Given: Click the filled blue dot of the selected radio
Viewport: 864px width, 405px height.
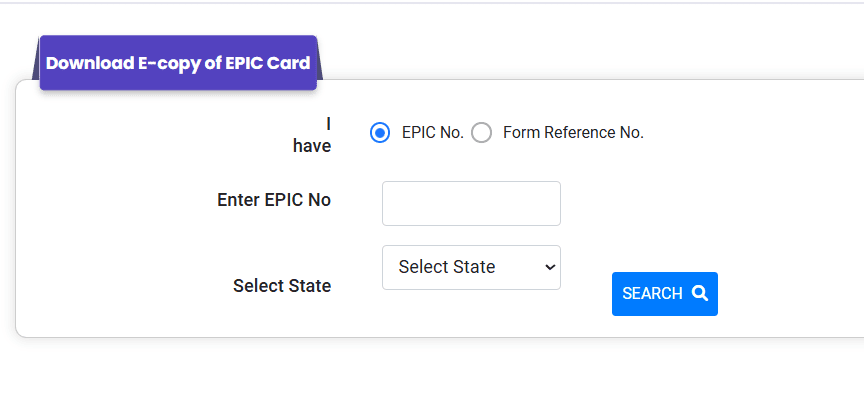Looking at the screenshot, I should [380, 133].
